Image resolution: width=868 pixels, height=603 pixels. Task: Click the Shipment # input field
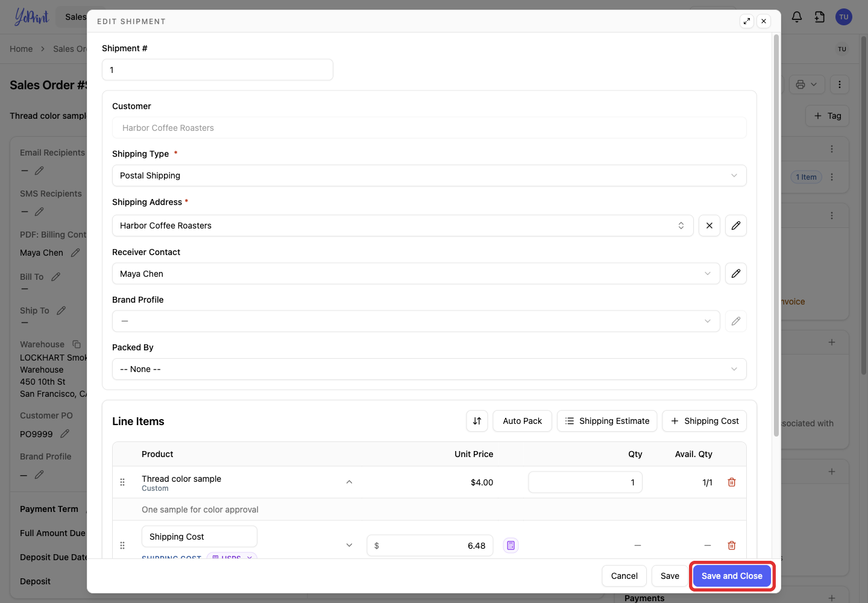(218, 70)
